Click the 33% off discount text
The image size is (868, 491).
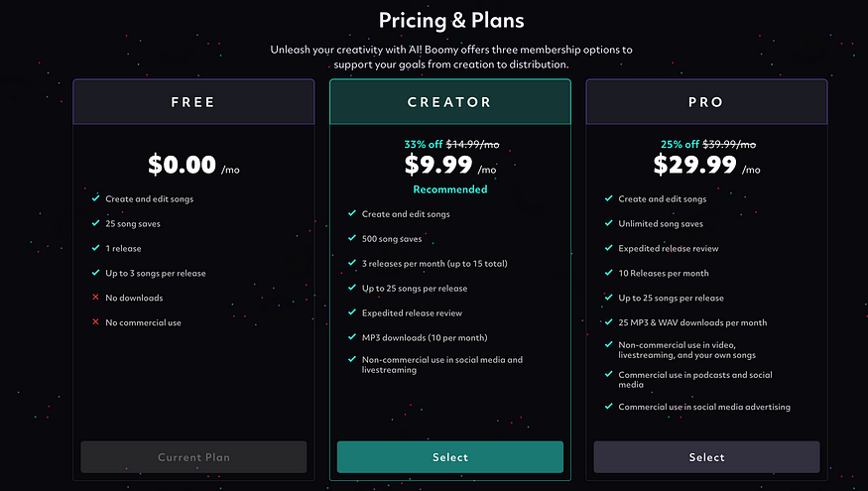point(423,145)
